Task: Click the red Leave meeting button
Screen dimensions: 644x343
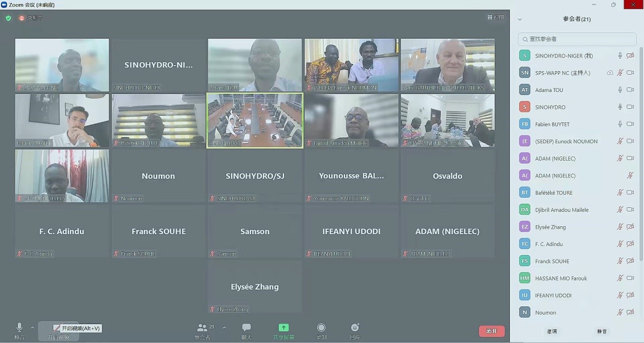Action: (x=492, y=331)
